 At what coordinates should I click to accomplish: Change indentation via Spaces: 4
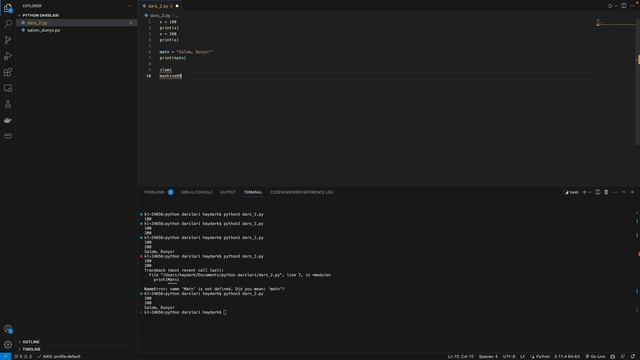488,356
